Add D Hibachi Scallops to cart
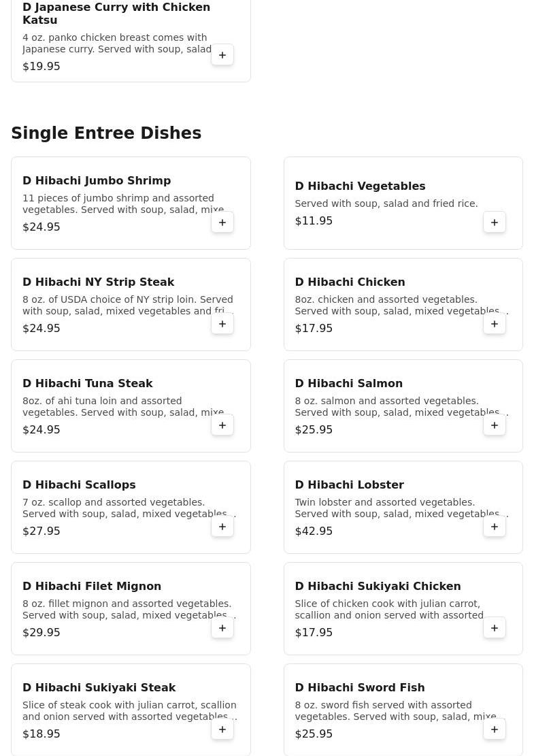 point(222,527)
